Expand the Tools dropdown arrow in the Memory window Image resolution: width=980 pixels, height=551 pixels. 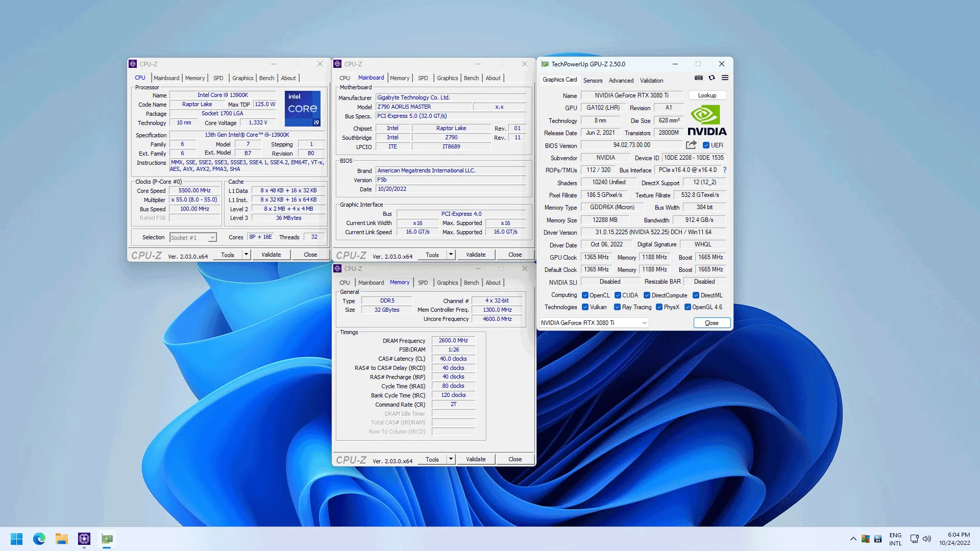pyautogui.click(x=451, y=459)
